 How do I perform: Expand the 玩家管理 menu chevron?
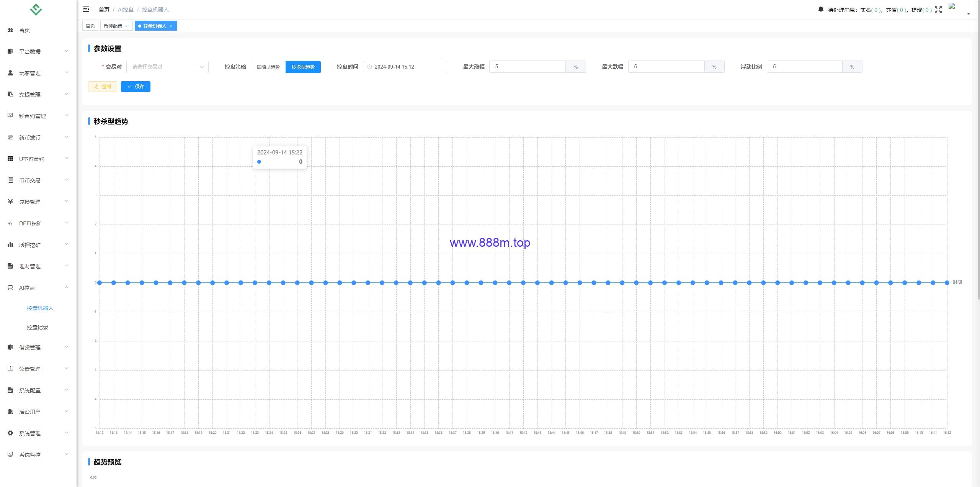(67, 72)
